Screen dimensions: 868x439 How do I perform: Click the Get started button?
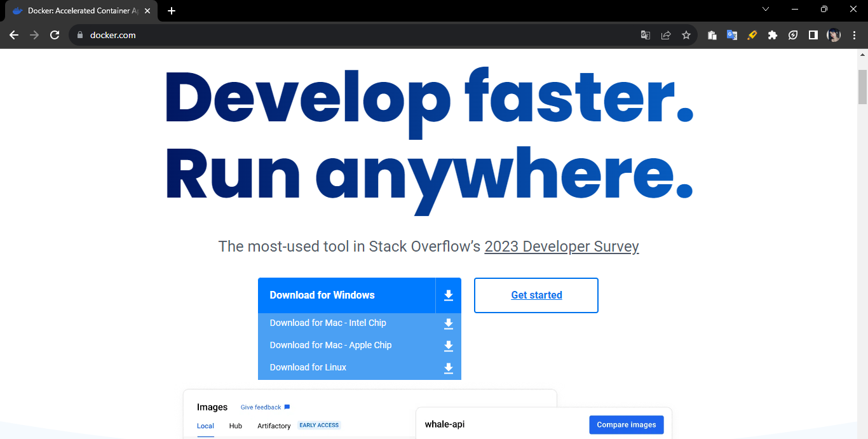[536, 295]
